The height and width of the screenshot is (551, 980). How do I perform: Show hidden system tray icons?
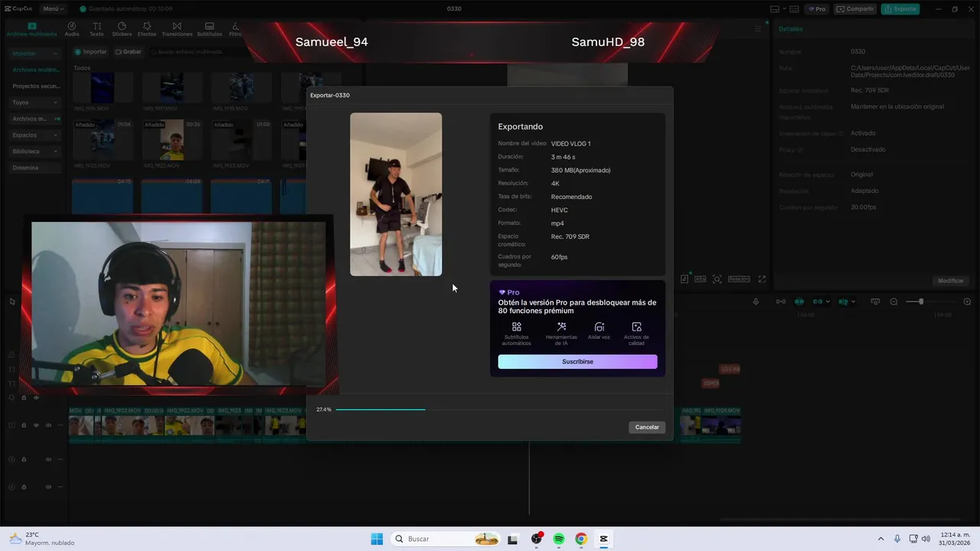click(x=880, y=539)
